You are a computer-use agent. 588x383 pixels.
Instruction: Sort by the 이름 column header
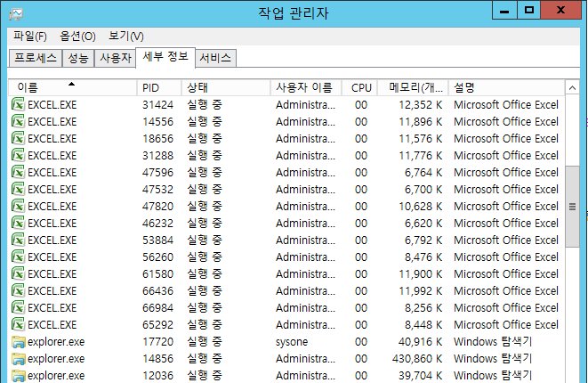click(x=72, y=87)
